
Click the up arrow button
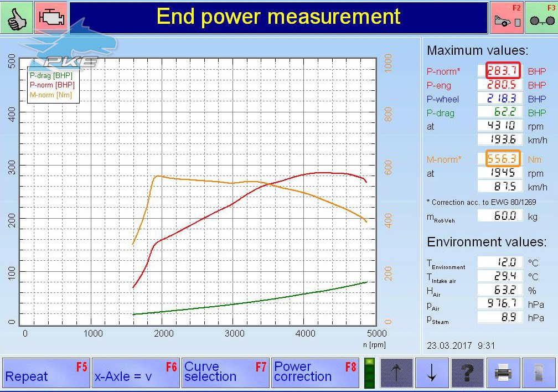click(396, 373)
